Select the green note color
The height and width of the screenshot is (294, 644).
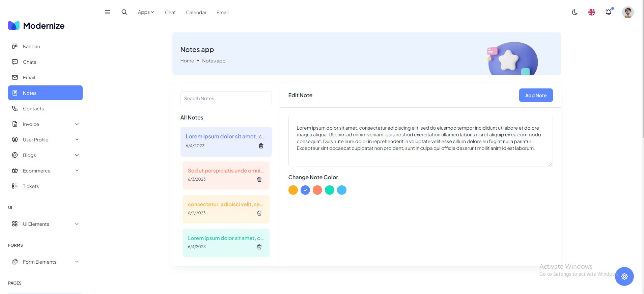tap(330, 190)
